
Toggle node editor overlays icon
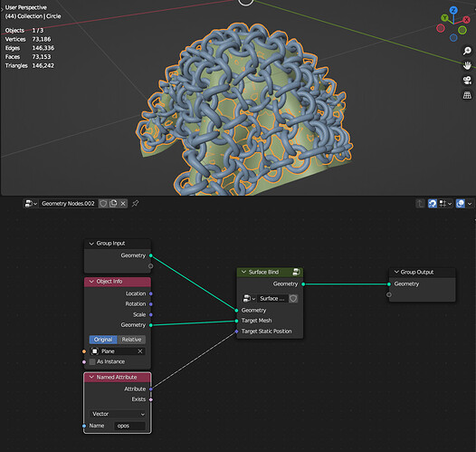coord(461,204)
